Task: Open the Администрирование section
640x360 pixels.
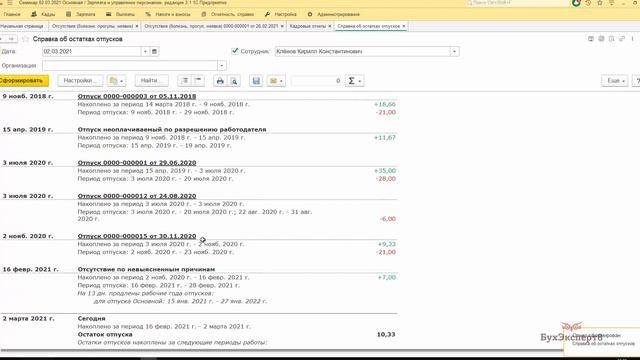Action: [x=333, y=14]
